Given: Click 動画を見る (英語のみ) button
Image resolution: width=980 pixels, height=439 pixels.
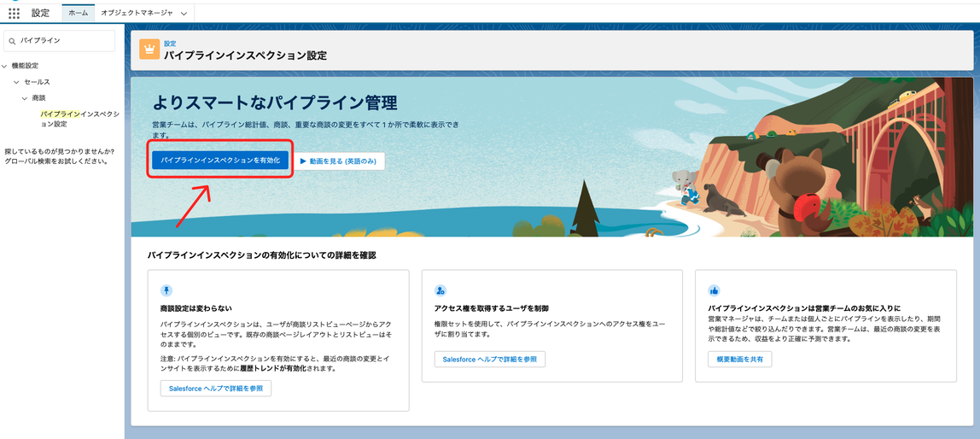Looking at the screenshot, I should click(340, 161).
